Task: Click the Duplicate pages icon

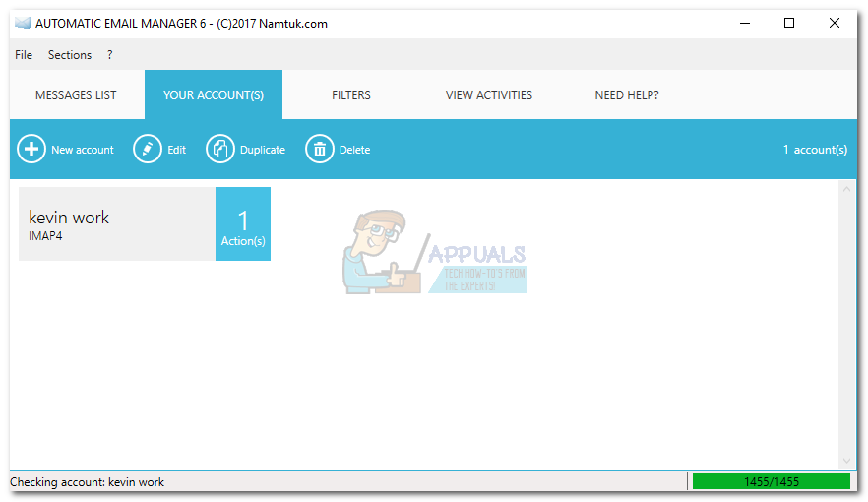Action: click(x=220, y=149)
